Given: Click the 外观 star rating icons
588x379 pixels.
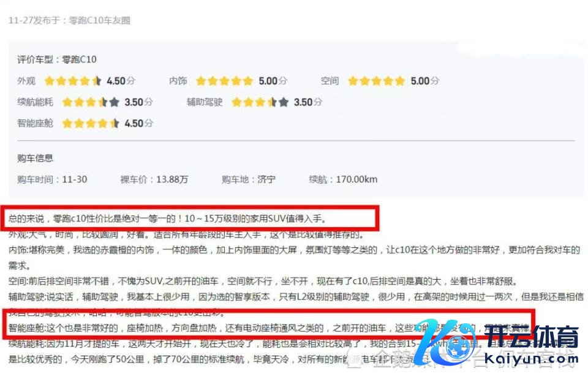Looking at the screenshot, I should 73,81.
